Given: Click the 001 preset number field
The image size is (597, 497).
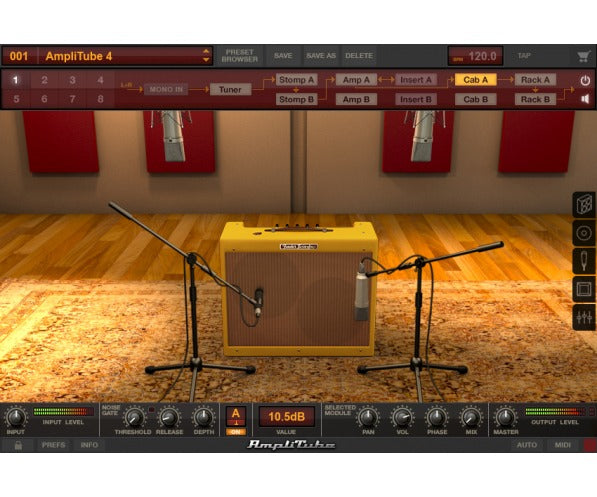Looking at the screenshot, I should (x=19, y=56).
